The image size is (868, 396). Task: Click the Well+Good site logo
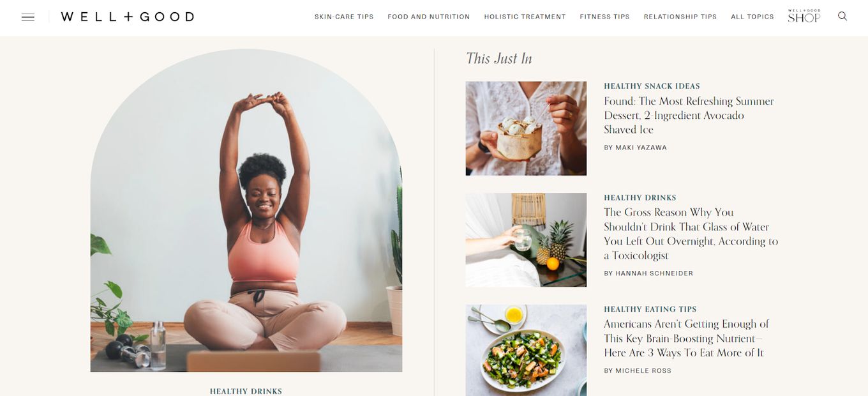pyautogui.click(x=128, y=17)
